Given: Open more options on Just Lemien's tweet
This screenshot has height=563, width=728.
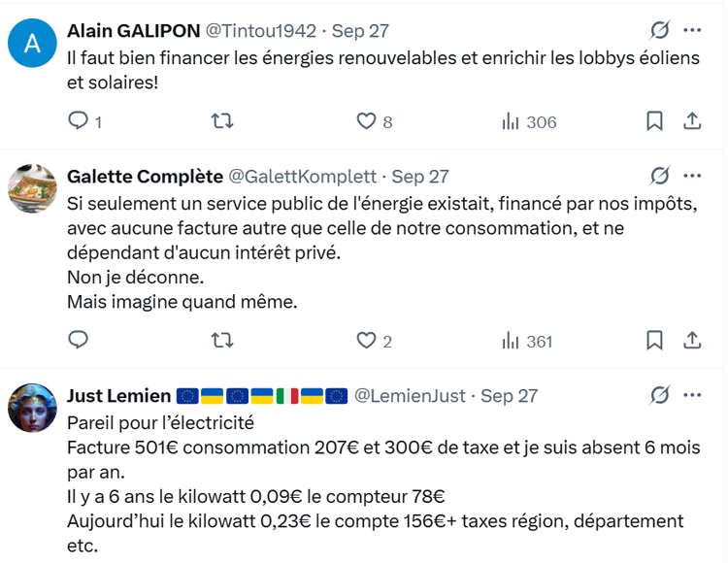Looking at the screenshot, I should pos(692,395).
